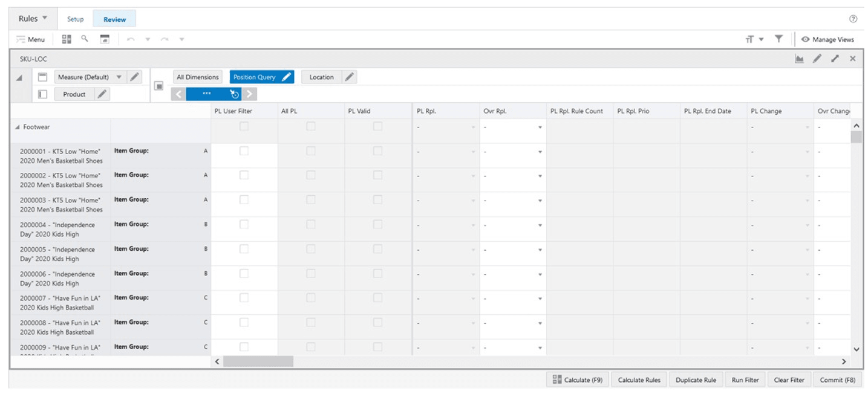Switch to the Review tab

(114, 19)
